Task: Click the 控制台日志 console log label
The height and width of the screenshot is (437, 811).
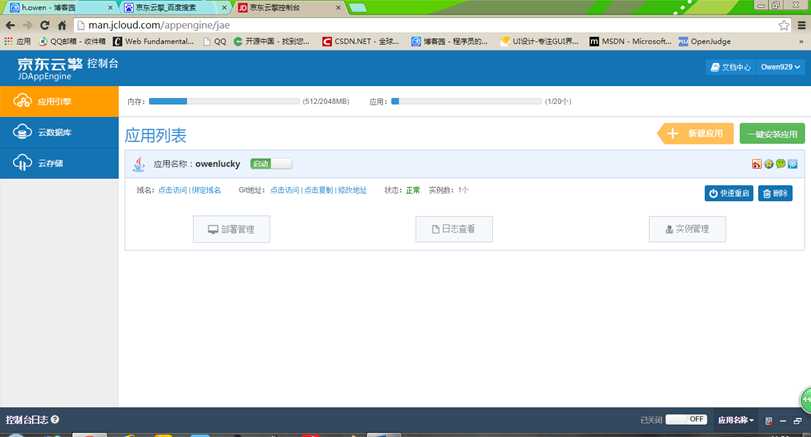Action: (27, 419)
